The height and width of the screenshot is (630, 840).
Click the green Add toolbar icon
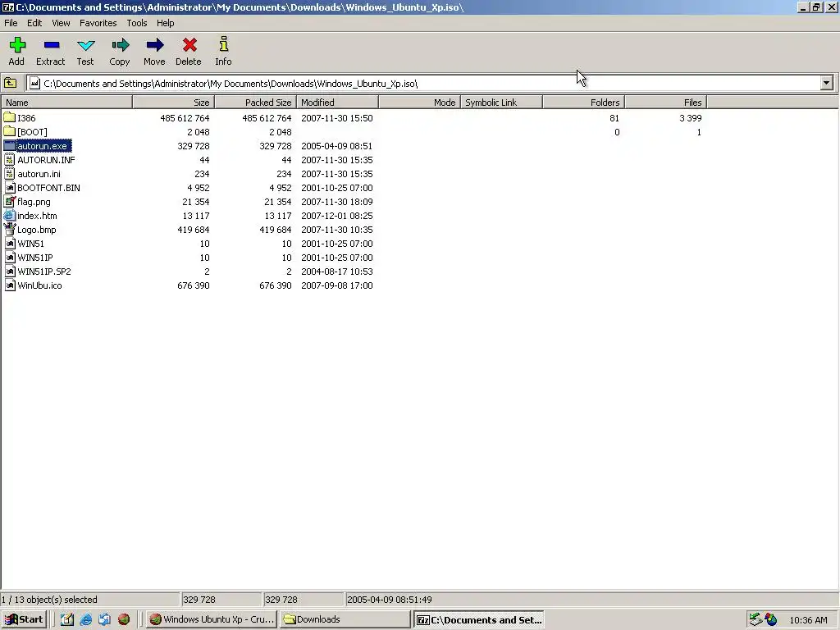pos(17,45)
